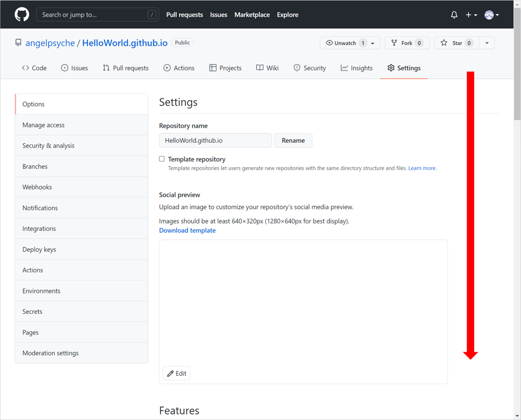Focus the Search or jump to field

(x=97, y=15)
